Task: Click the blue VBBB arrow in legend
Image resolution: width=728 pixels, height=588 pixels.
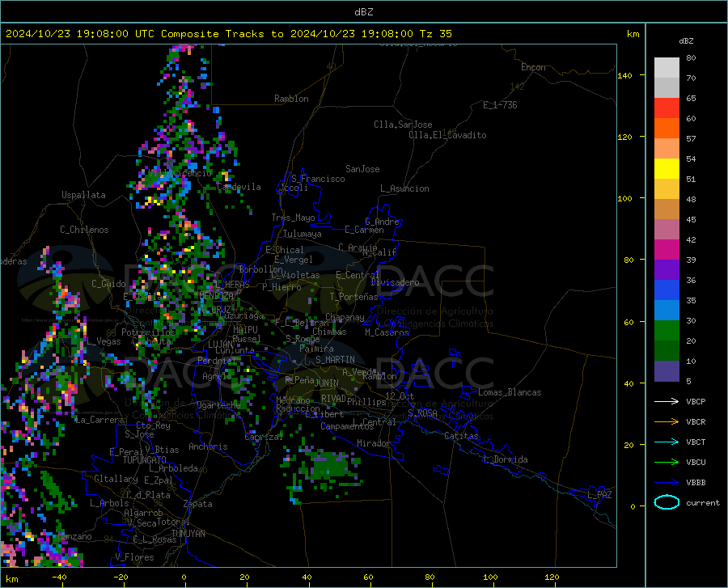Action: pyautogui.click(x=667, y=483)
